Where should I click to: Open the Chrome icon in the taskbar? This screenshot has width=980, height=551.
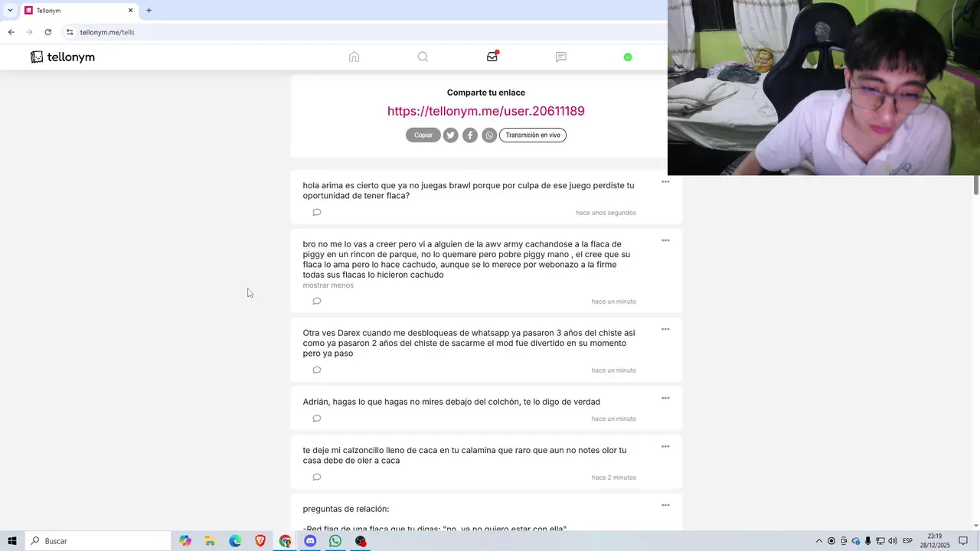coord(285,541)
